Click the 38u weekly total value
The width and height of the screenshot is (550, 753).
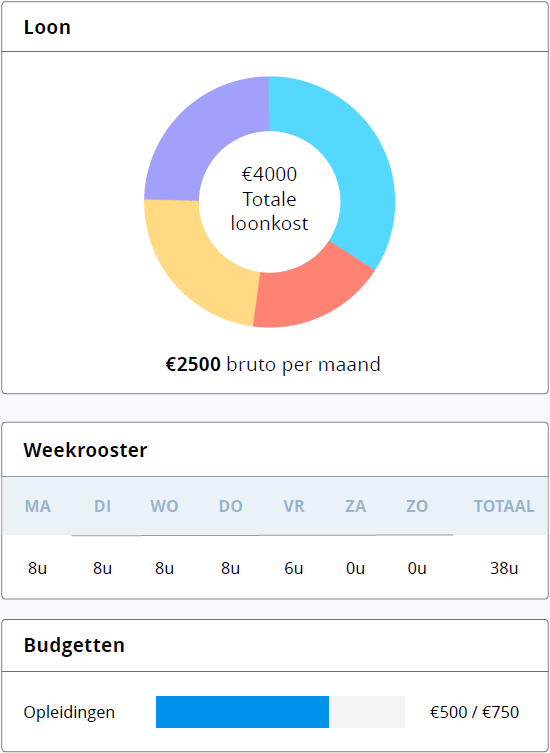tap(504, 569)
